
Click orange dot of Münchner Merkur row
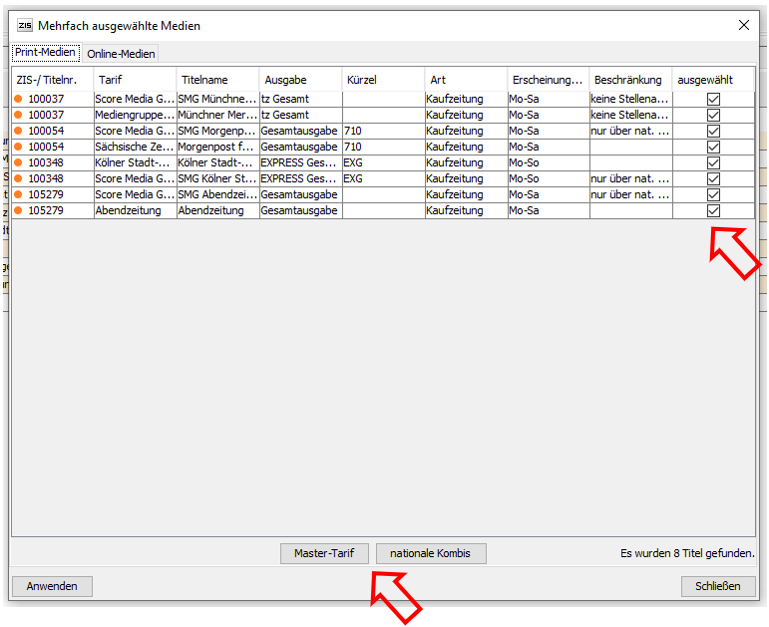(19, 115)
